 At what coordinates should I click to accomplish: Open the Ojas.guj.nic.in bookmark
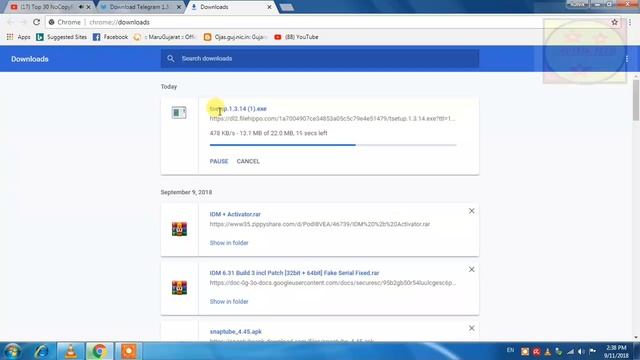point(235,37)
